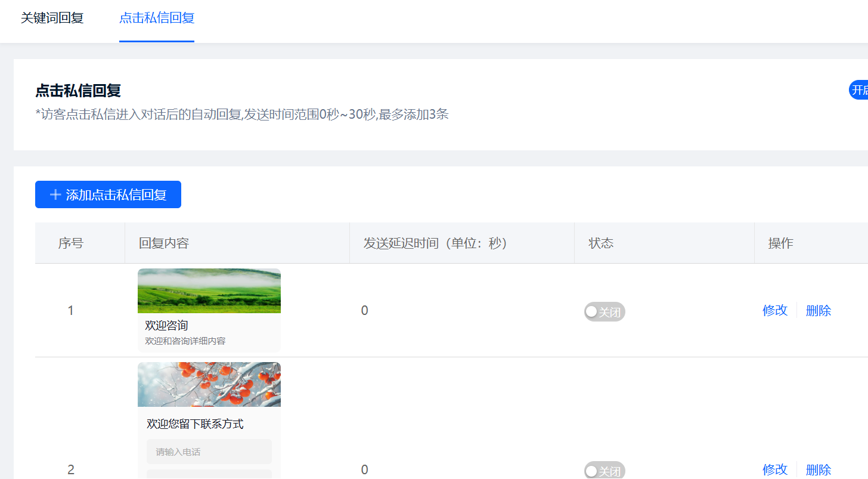
Task: Click the 欢迎您留下联系方式 card title
Action: pos(195,424)
